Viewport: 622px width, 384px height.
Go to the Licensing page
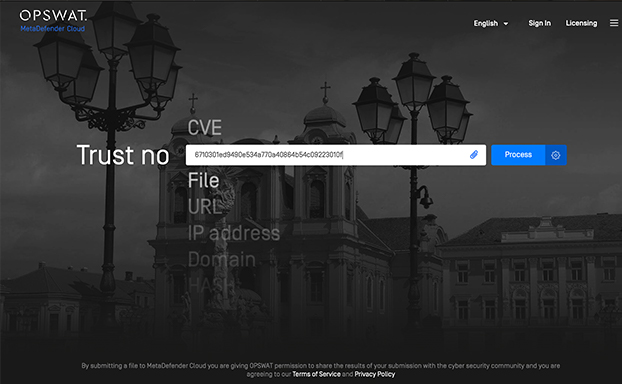pyautogui.click(x=581, y=23)
